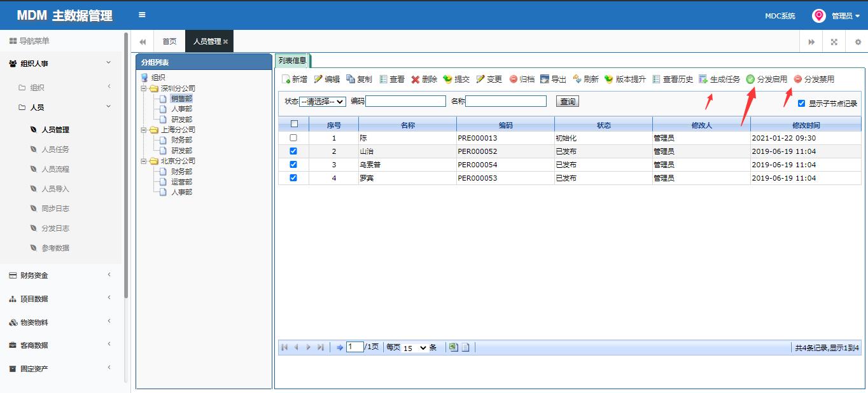Screen dimensions: 868x393
Task: Click the 复制 copy icon
Action: pyautogui.click(x=351, y=79)
